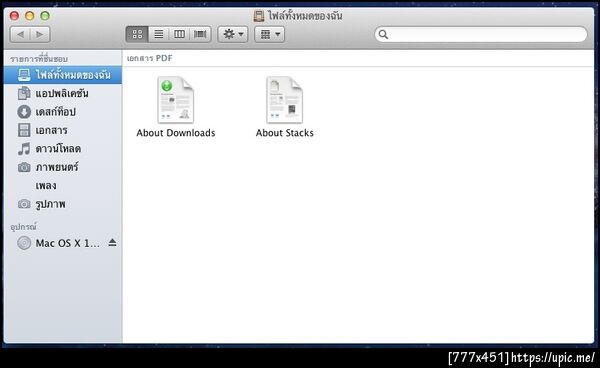Screen dimensions: 600x368
Task: Open ภาพยนตร์ in the sidebar
Action: point(63,167)
